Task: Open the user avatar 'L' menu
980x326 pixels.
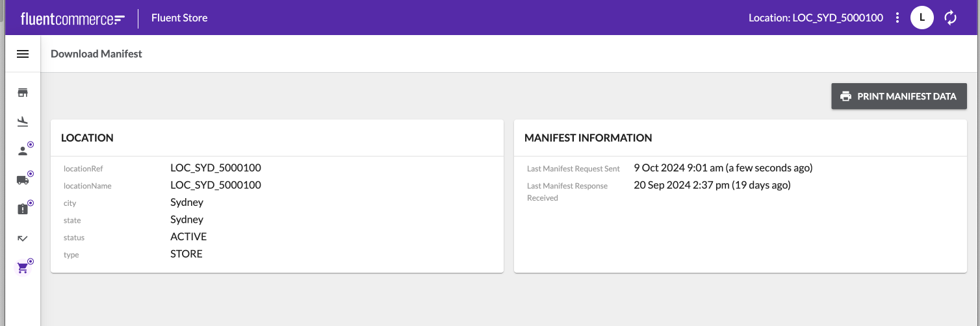Action: pos(922,18)
